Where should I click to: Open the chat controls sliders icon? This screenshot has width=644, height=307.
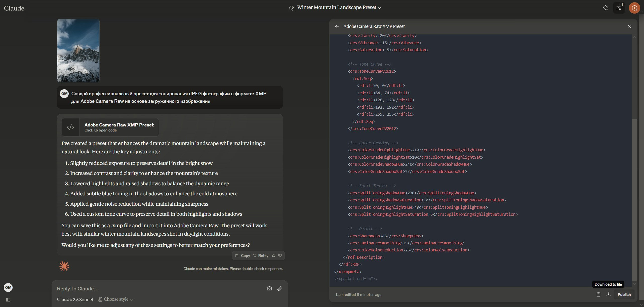pyautogui.click(x=619, y=8)
